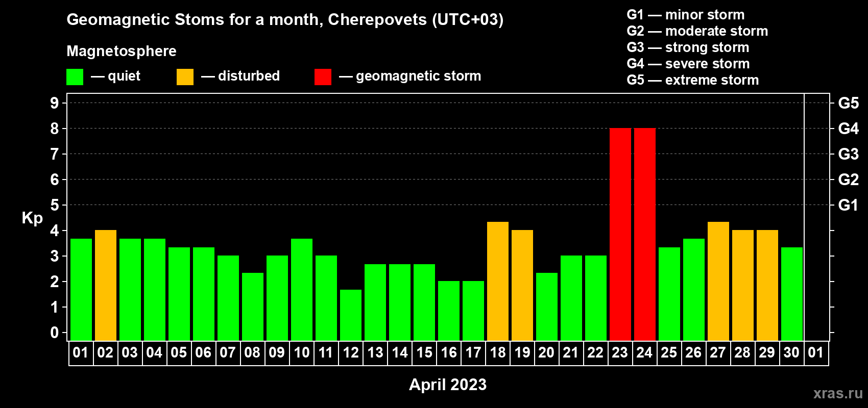Click the orange bar for April 29
The height and width of the screenshot is (408, 868).
[x=767, y=286]
